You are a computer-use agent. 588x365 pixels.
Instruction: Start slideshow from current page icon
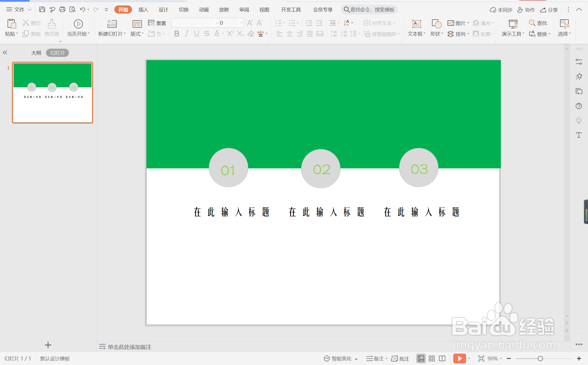pos(78,24)
